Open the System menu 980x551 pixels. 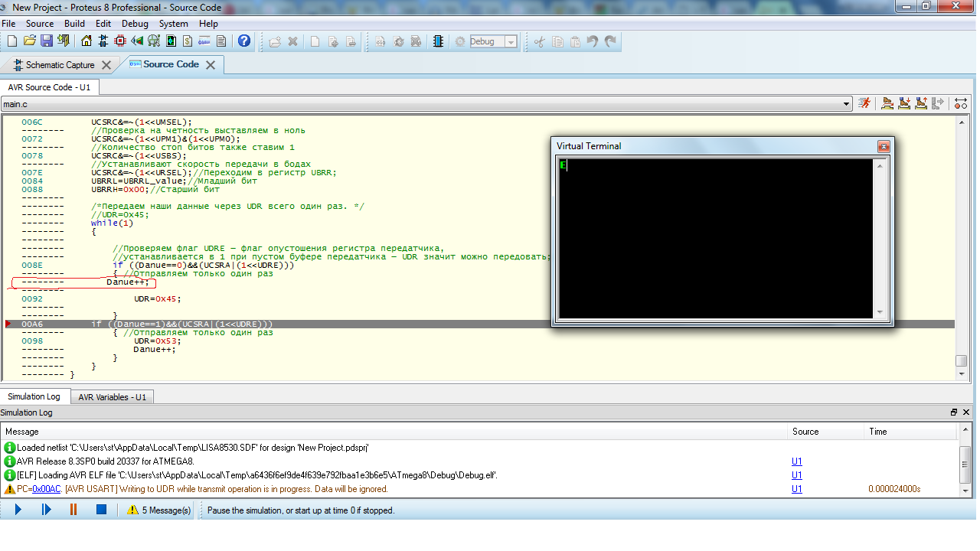174,24
